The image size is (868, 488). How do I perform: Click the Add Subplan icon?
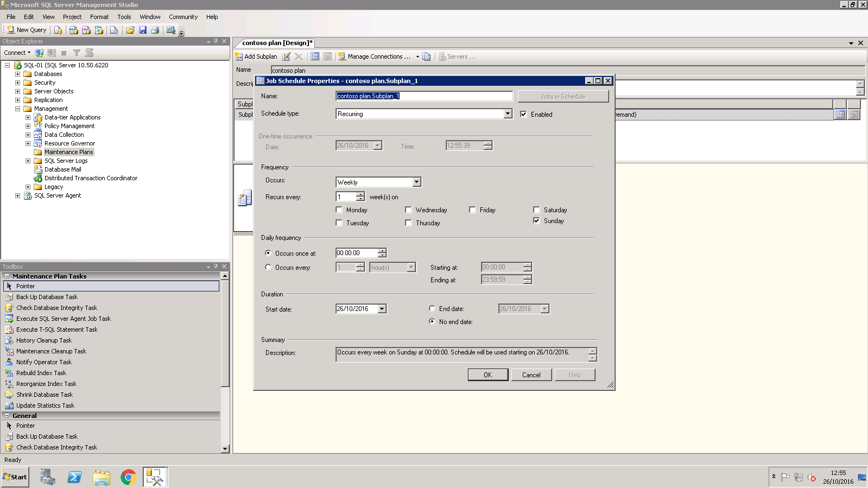tap(239, 56)
